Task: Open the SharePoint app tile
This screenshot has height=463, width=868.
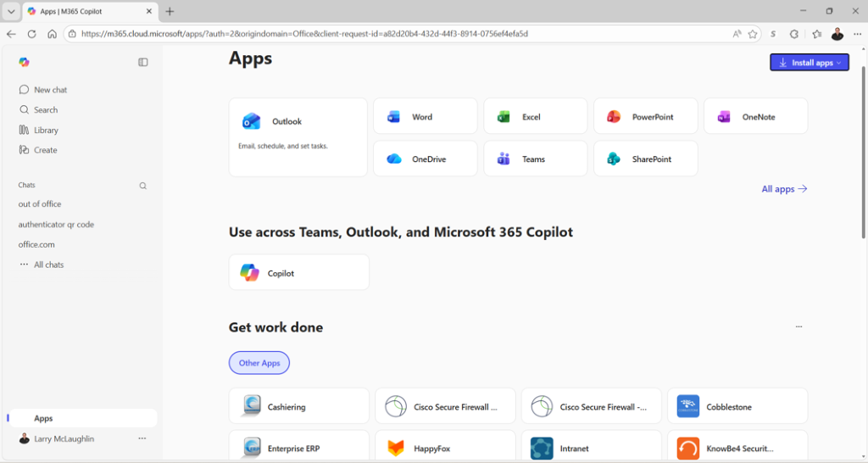Action: click(645, 159)
